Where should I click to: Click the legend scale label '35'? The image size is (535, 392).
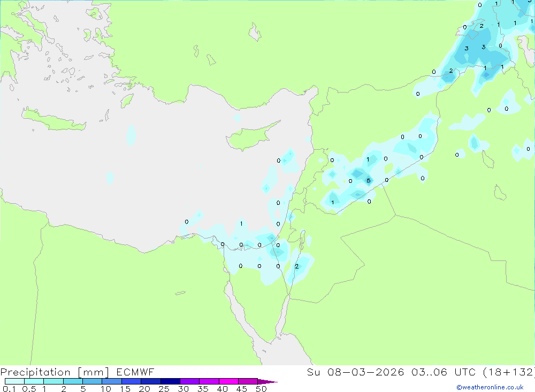(203, 389)
